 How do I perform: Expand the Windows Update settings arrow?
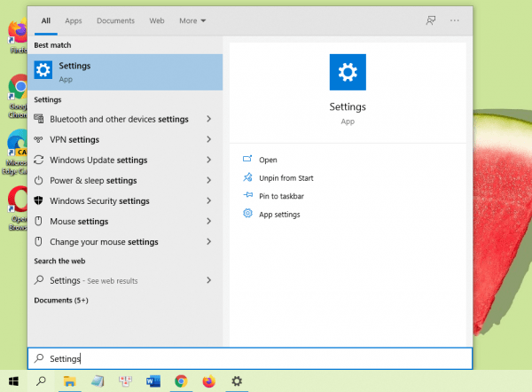208,160
